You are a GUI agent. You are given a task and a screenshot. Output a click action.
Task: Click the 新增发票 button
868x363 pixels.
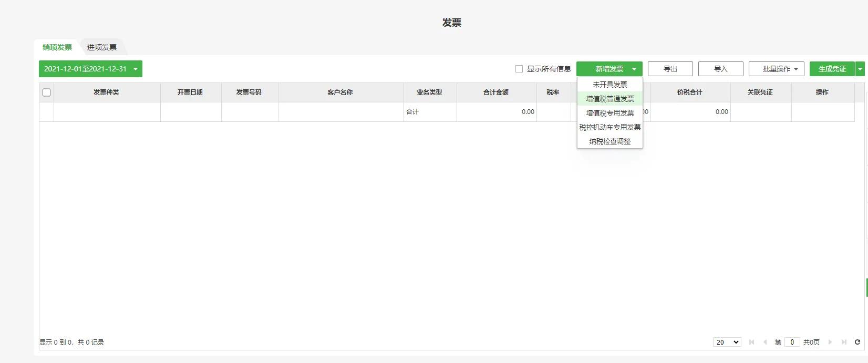(609, 69)
